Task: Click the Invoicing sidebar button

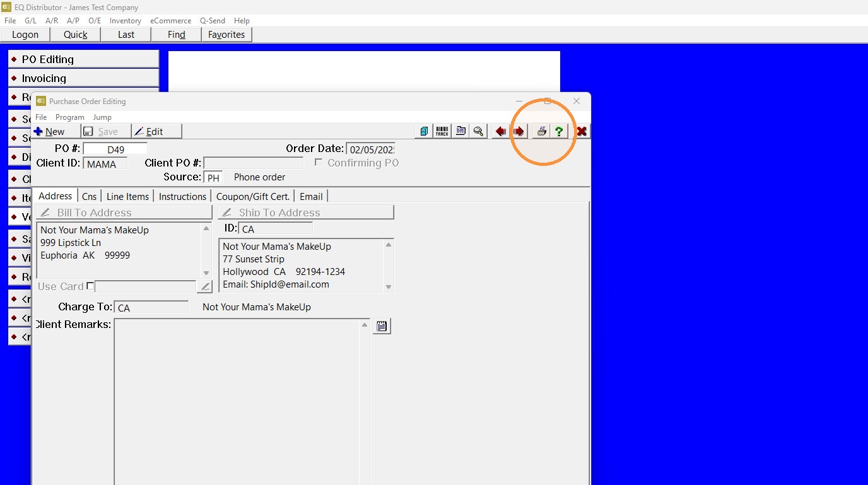Action: (x=83, y=78)
